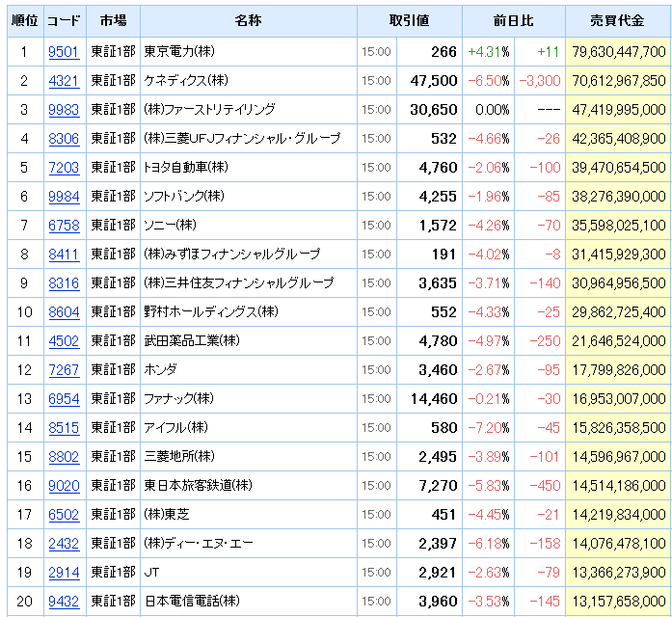This screenshot has width=672, height=617.
Task: Select the name (株)東芝
Action: click(166, 515)
